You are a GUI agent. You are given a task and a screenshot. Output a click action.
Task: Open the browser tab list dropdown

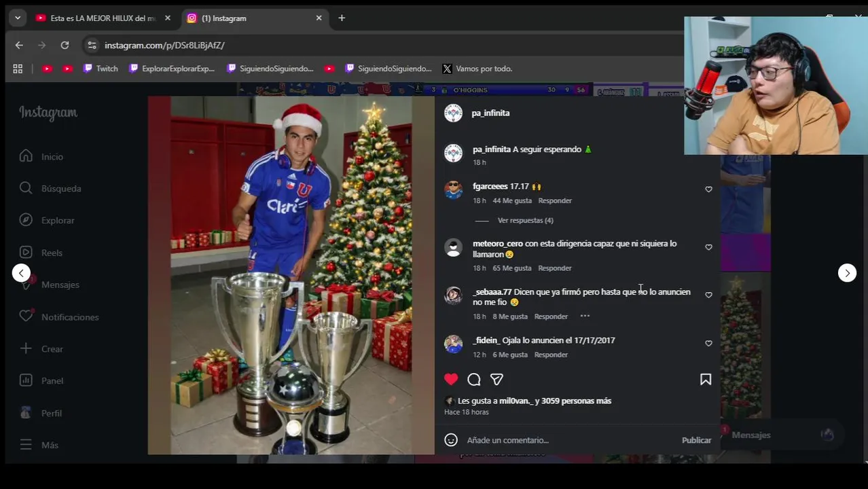pyautogui.click(x=18, y=18)
